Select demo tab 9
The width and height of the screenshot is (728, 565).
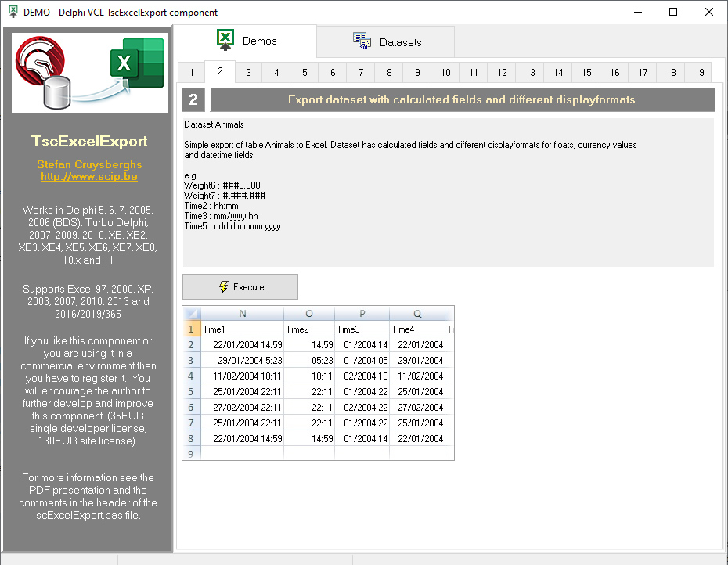pyautogui.click(x=417, y=73)
